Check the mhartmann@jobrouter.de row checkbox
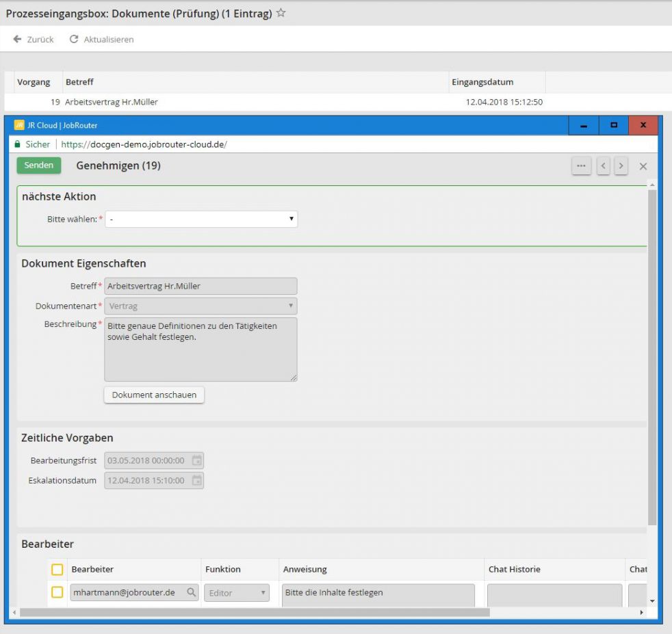 point(57,592)
